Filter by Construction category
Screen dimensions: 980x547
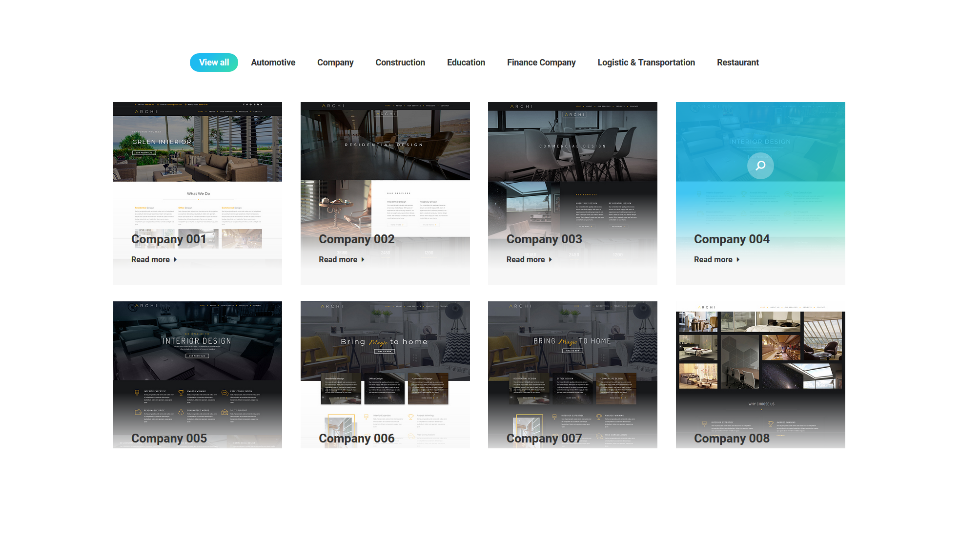[400, 63]
